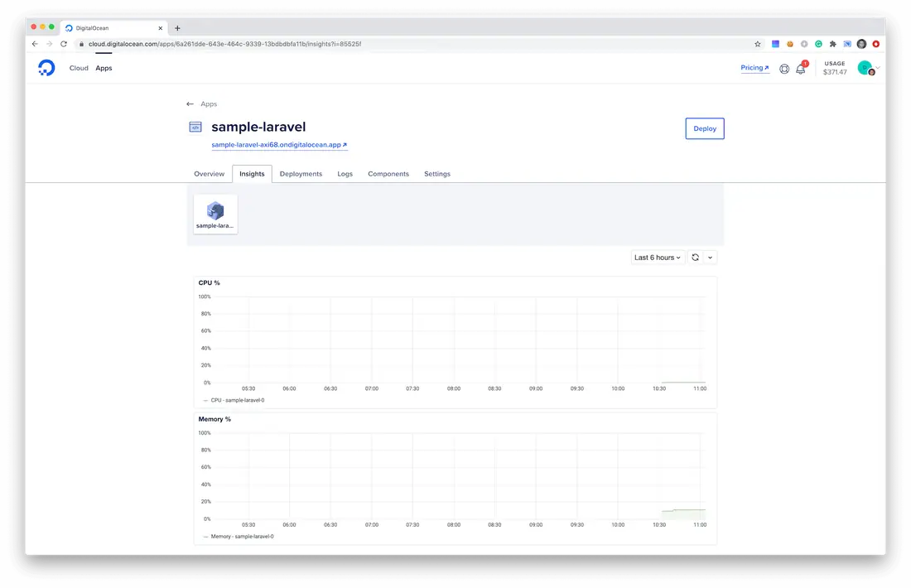Image resolution: width=911 pixels, height=588 pixels.
Task: Close the DigitalOcean browser tab
Action: tap(161, 28)
